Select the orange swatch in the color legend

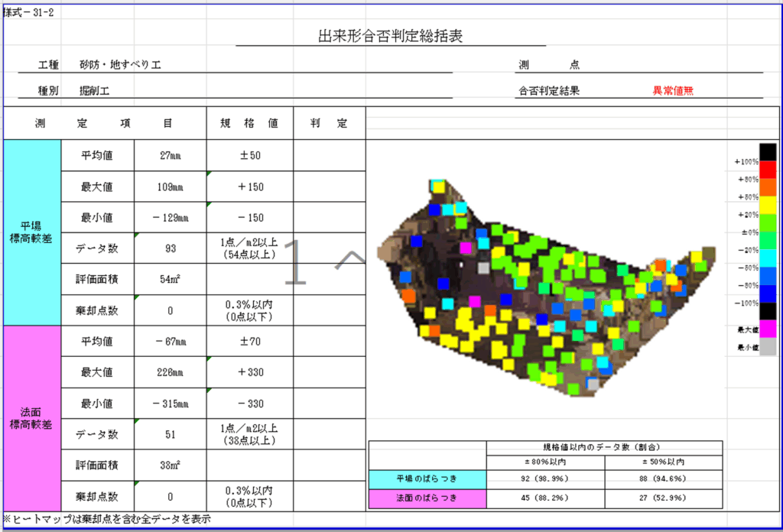click(x=768, y=187)
